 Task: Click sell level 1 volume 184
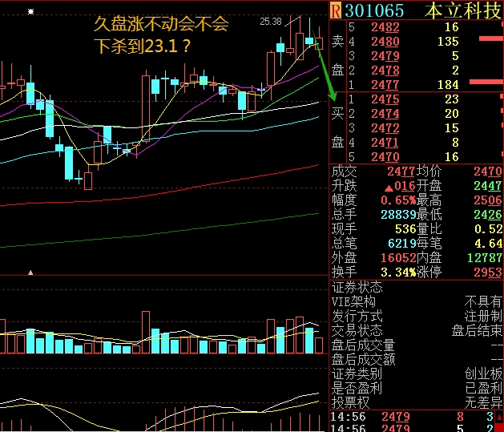pyautogui.click(x=448, y=85)
